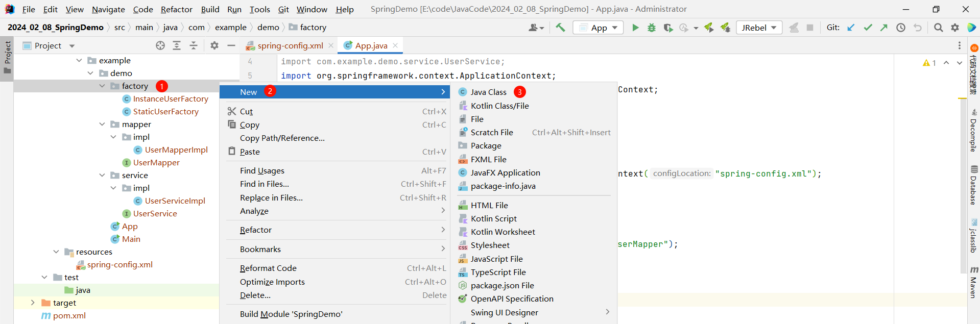Screen dimensions: 980x324
Task: Push commits with Git green arrow
Action: 884,28
